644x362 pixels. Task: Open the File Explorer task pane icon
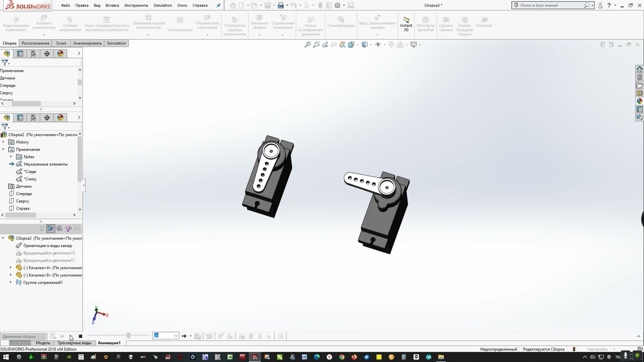pos(639,85)
